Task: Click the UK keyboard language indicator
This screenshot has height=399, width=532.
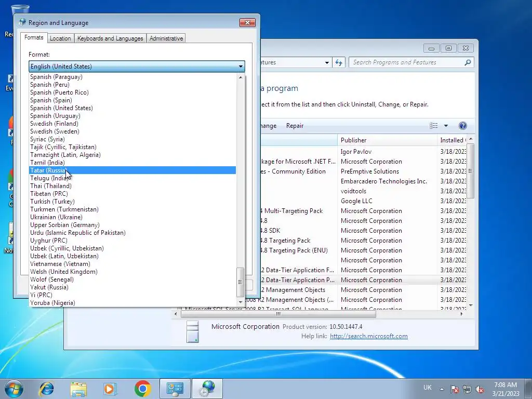Action: (428, 388)
